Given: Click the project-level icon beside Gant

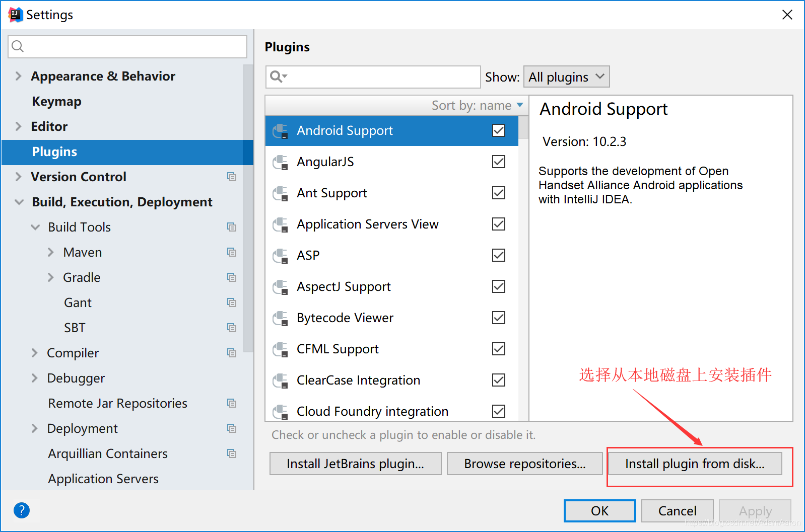Looking at the screenshot, I should 232,302.
